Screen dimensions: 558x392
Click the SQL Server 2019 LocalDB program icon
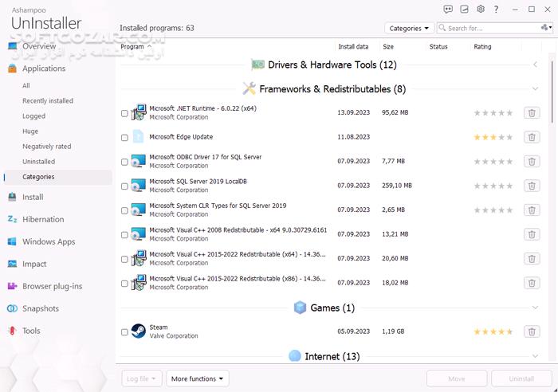[138, 186]
